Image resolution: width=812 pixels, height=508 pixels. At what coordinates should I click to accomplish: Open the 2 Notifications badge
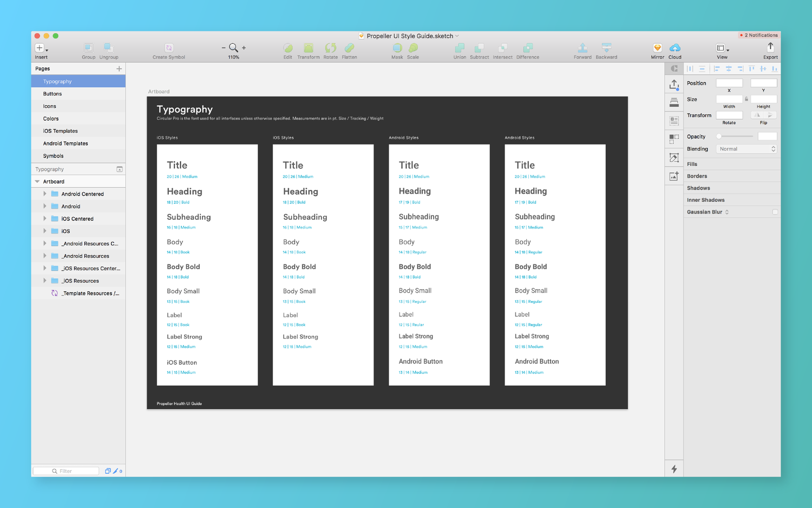click(759, 35)
